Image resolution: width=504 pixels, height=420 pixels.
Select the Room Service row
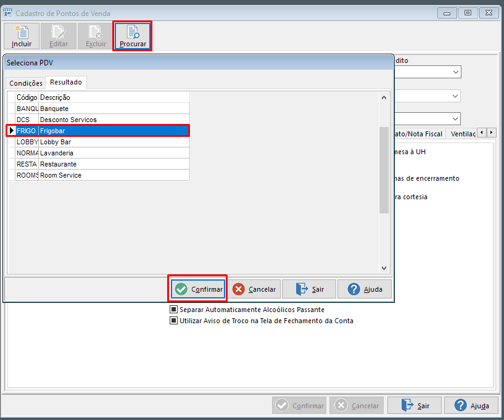(98, 175)
